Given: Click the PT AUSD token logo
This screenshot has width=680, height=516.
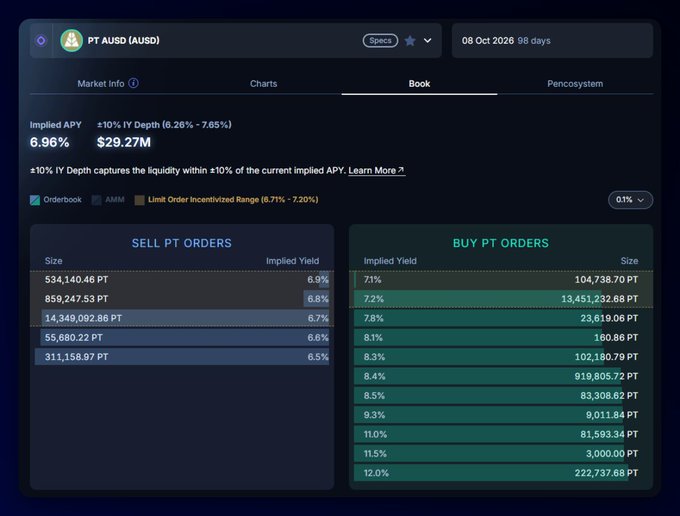Looking at the screenshot, I should pyautogui.click(x=72, y=41).
